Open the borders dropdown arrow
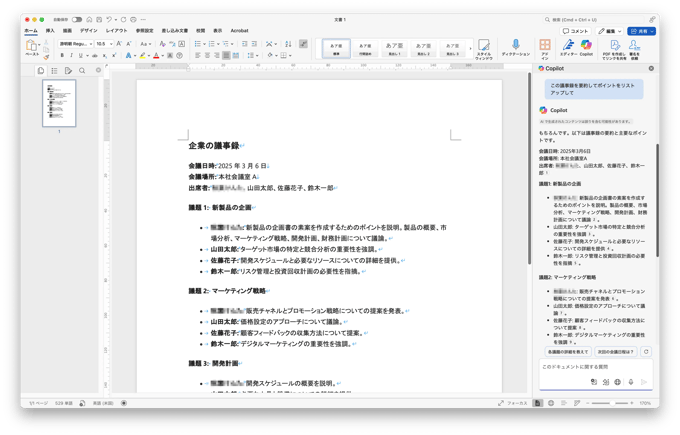Viewport: 680px width, 435px height. coord(290,56)
